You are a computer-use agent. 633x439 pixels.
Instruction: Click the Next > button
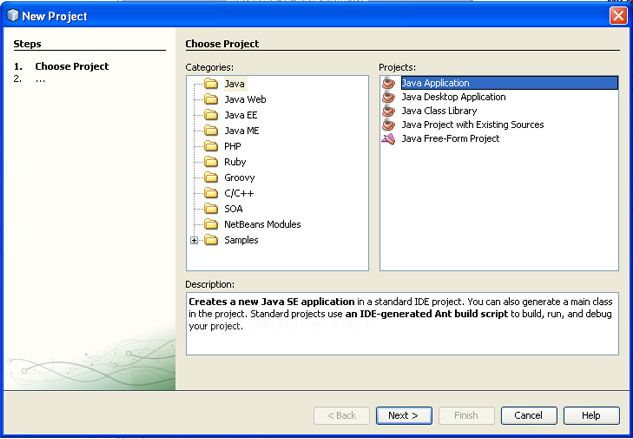[x=404, y=416]
